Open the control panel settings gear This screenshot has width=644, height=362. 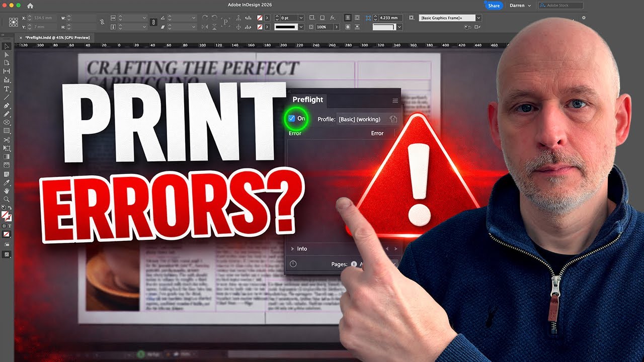(x=584, y=18)
